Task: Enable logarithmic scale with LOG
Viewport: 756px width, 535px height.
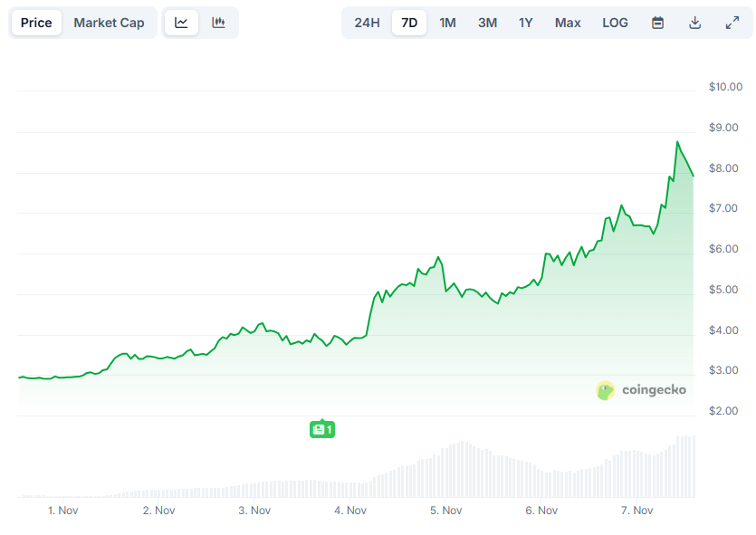Action: click(615, 23)
